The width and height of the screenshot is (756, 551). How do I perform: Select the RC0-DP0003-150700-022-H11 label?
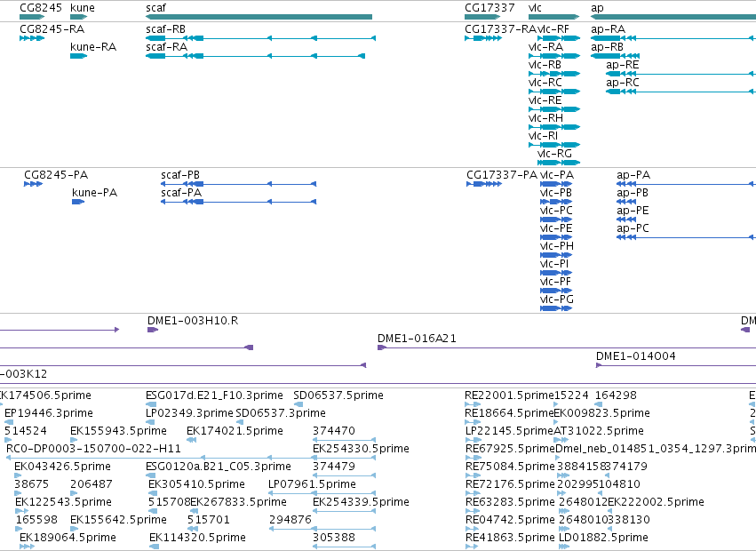tap(93, 449)
